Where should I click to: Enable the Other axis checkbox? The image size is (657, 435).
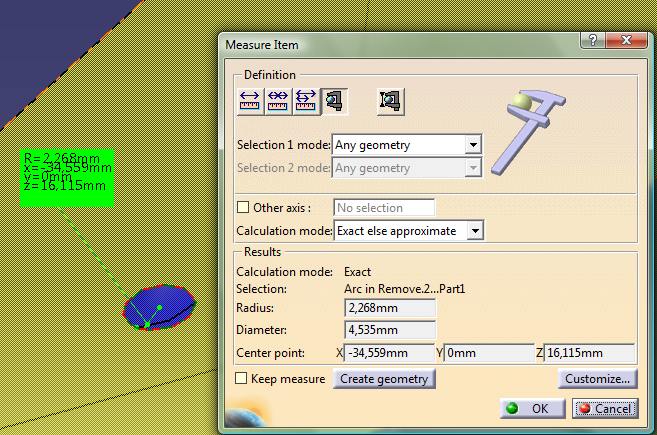click(241, 208)
